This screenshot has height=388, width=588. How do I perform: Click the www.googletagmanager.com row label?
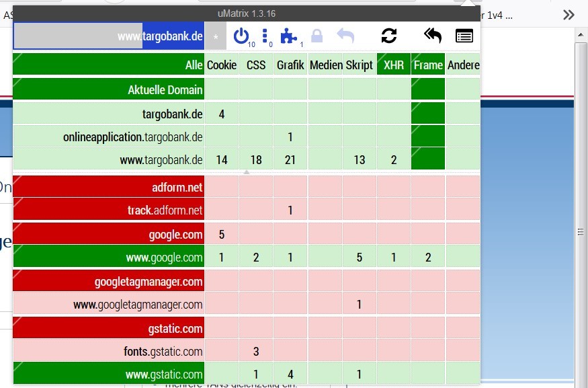click(x=109, y=304)
